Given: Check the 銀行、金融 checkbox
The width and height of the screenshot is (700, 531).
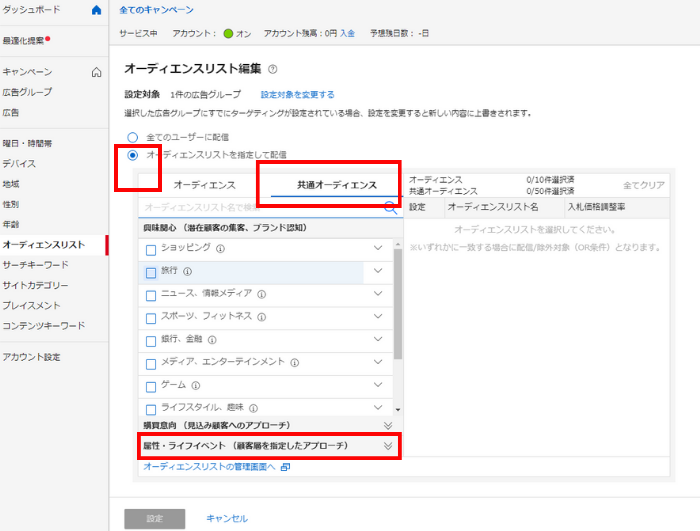Looking at the screenshot, I should (151, 341).
